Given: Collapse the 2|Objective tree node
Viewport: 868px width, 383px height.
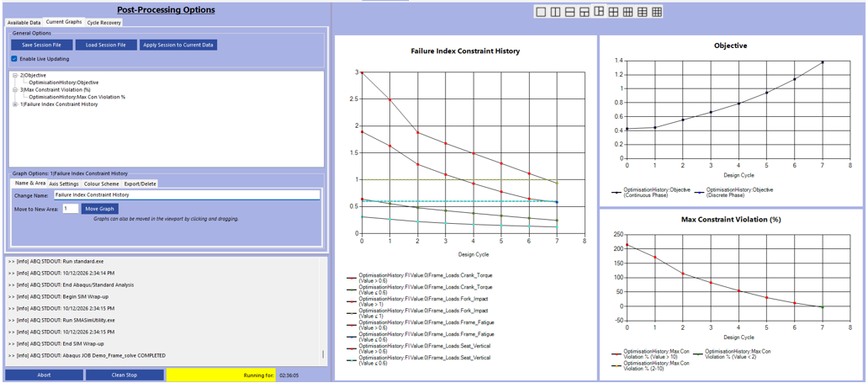Looking at the screenshot, I should click(x=14, y=75).
